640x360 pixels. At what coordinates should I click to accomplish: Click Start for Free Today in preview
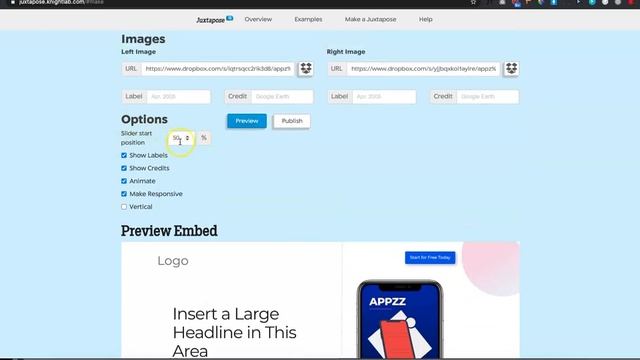point(430,258)
